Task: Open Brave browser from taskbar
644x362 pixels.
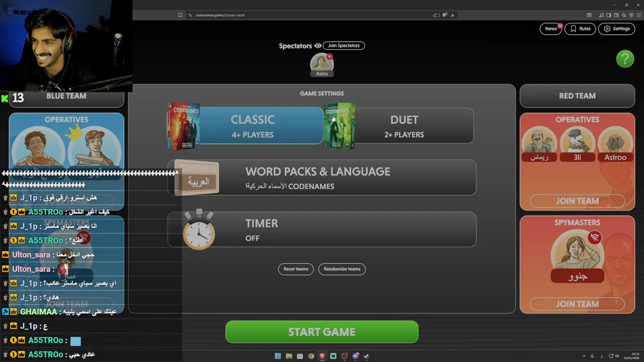Action: click(322, 356)
